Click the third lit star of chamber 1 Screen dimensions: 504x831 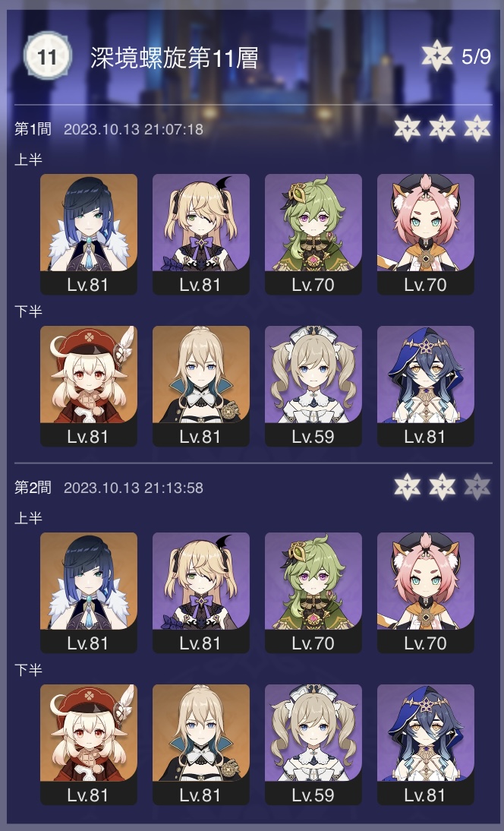point(477,128)
